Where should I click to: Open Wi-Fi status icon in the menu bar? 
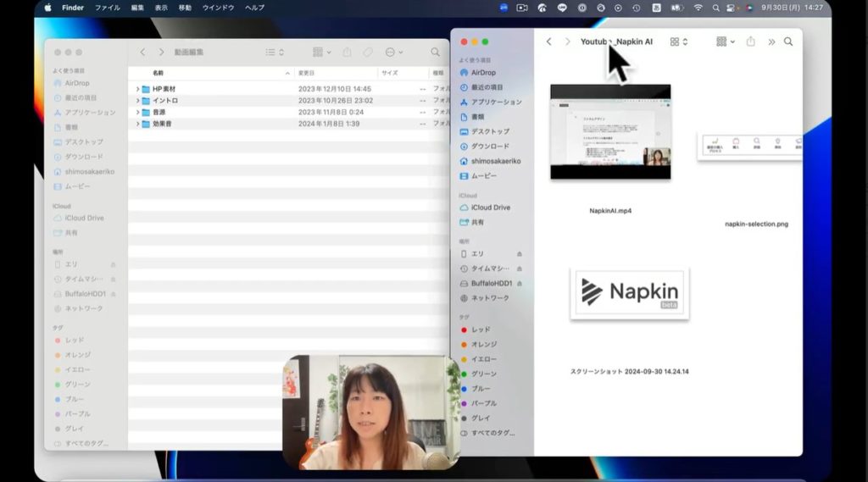(698, 8)
